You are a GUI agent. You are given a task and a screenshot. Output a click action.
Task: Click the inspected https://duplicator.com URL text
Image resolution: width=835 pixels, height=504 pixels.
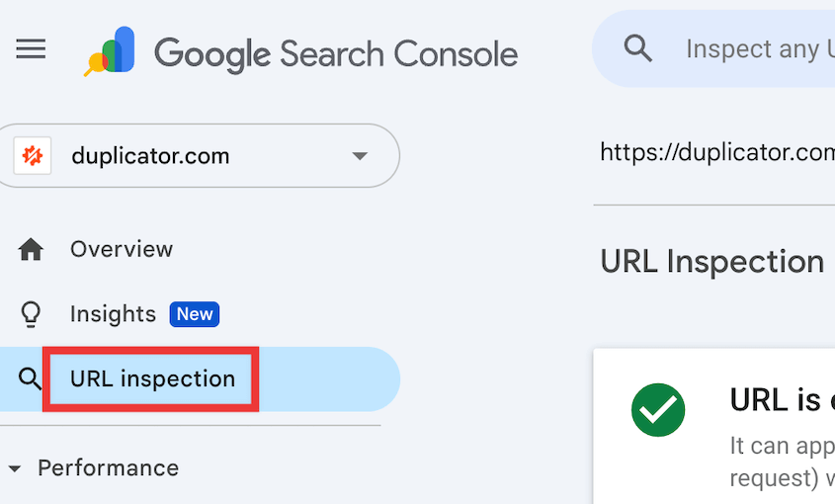pyautogui.click(x=717, y=153)
